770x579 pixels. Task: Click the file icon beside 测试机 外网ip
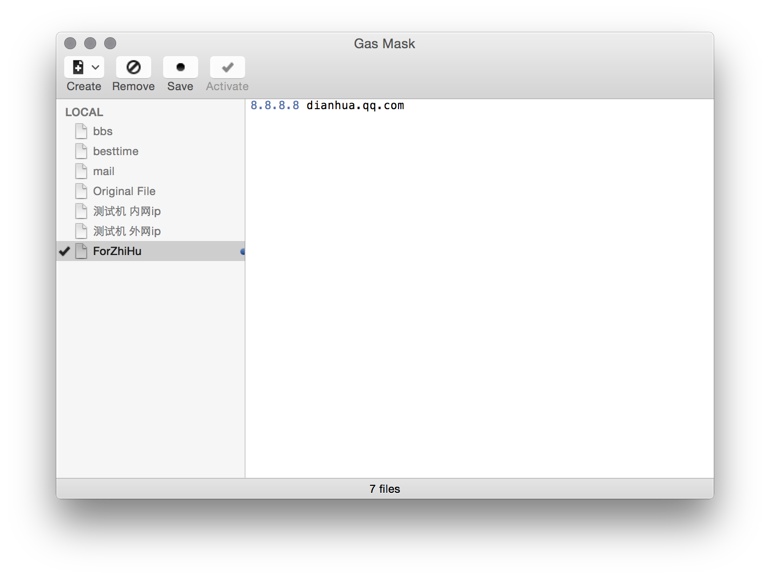click(81, 231)
